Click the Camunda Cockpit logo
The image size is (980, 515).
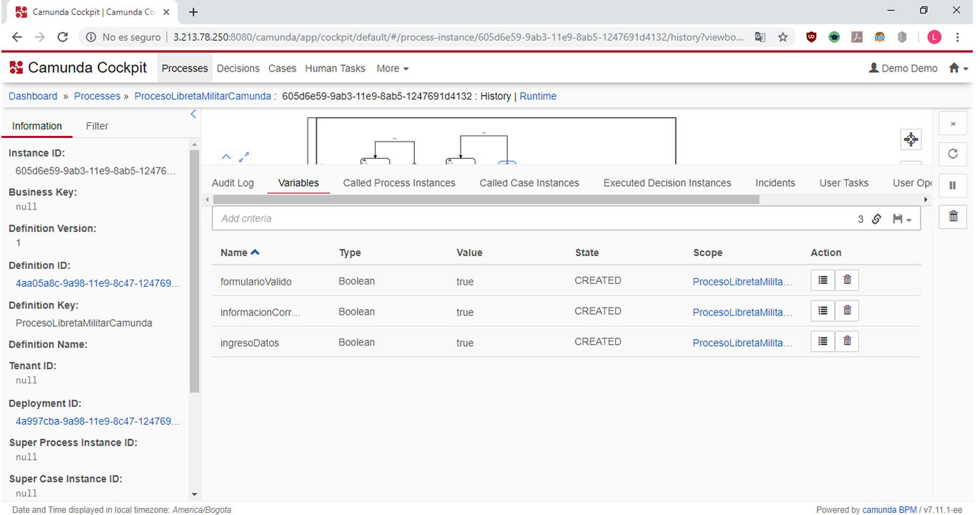(78, 68)
